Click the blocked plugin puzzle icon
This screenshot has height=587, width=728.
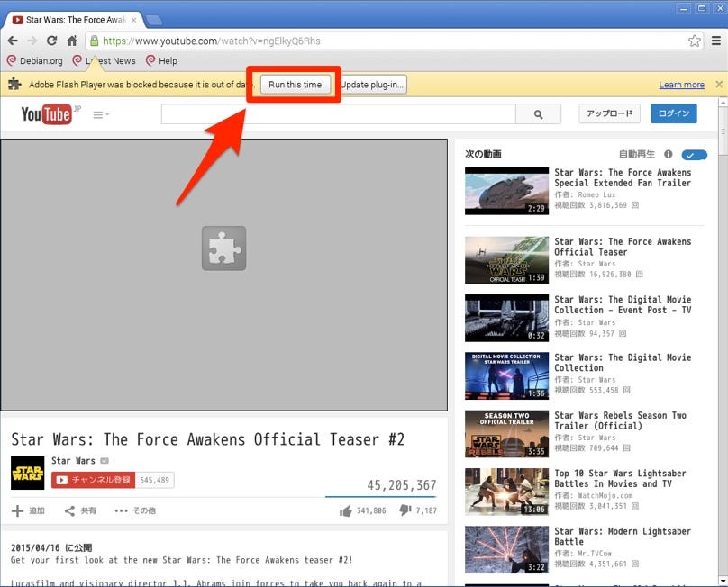pyautogui.click(x=223, y=248)
